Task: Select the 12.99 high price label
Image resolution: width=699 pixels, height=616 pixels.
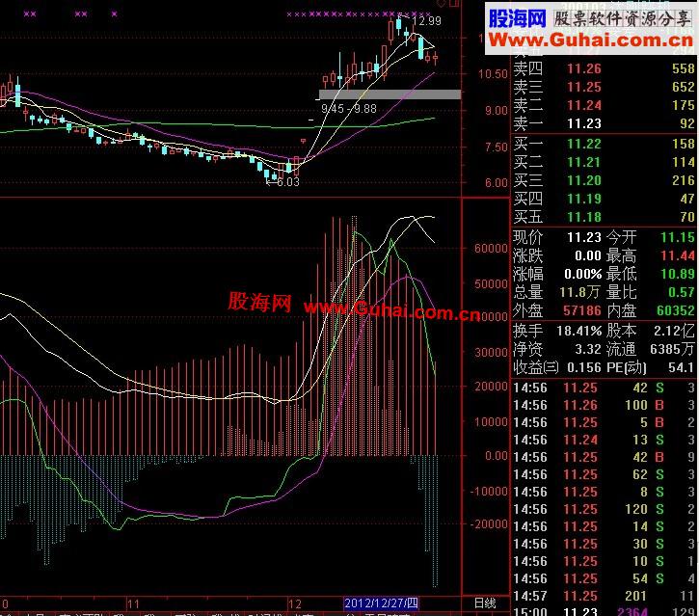Action: coord(426,21)
